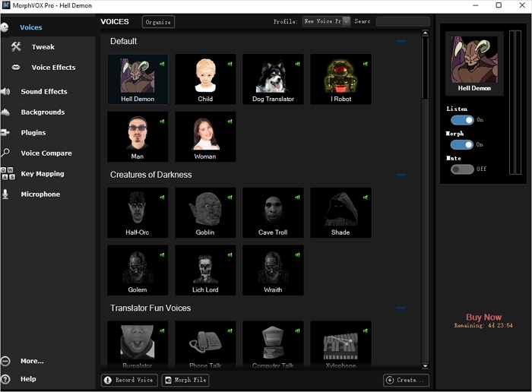The height and width of the screenshot is (392, 532).
Task: Click the voices list scrollbar down arrow
Action: (x=425, y=365)
